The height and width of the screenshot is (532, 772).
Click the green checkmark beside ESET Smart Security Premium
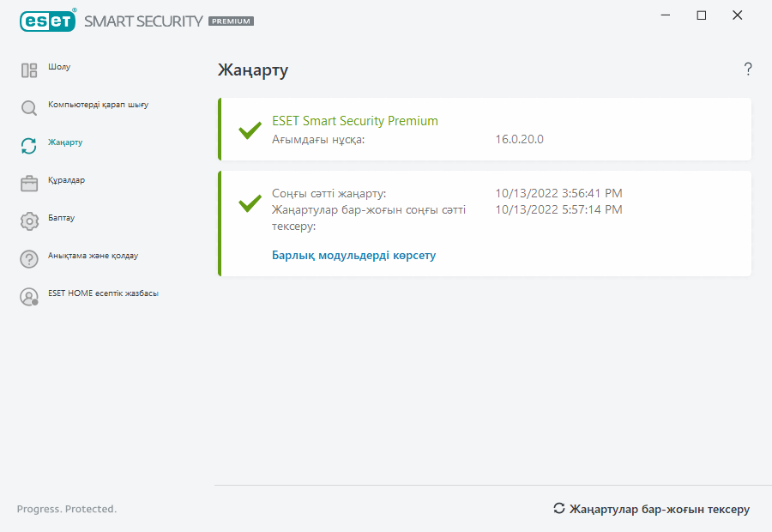[x=250, y=130]
